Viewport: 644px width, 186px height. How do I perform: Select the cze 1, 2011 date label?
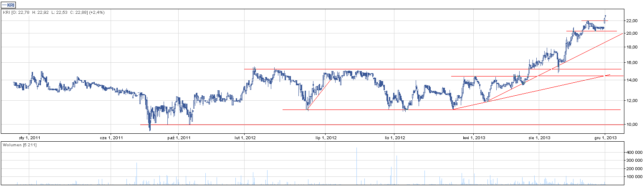point(112,137)
